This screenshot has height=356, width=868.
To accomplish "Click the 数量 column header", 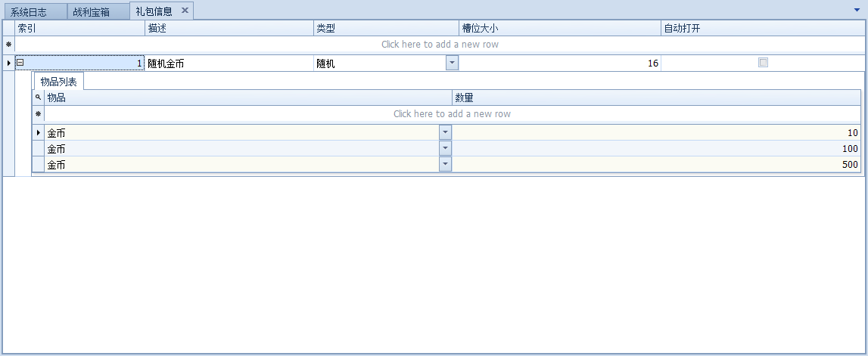I will tap(655, 98).
